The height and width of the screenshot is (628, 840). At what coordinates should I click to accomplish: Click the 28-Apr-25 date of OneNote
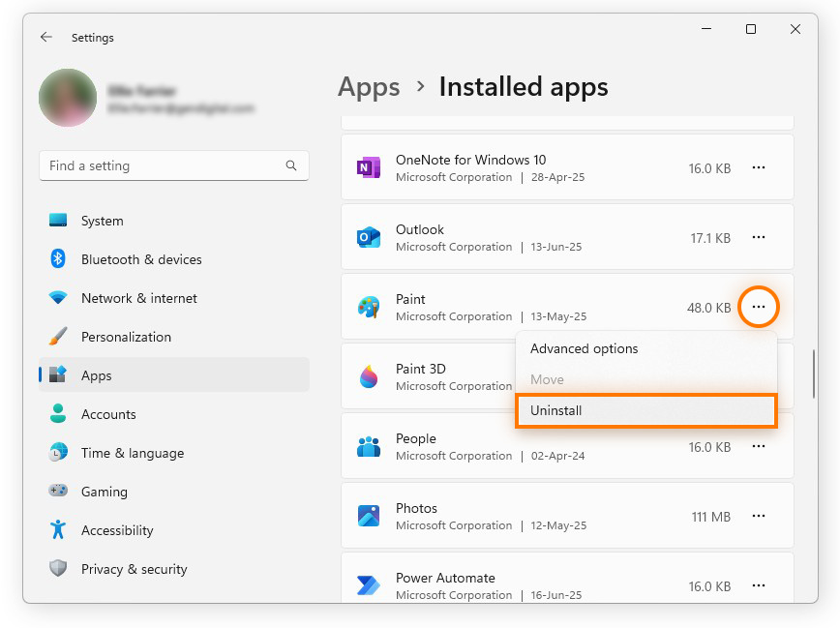(x=557, y=177)
